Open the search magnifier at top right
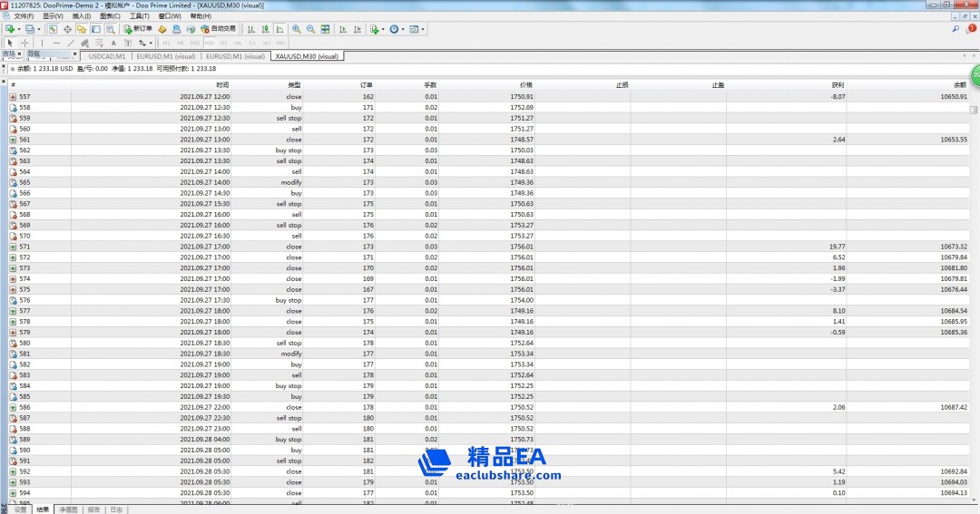 coord(955,29)
